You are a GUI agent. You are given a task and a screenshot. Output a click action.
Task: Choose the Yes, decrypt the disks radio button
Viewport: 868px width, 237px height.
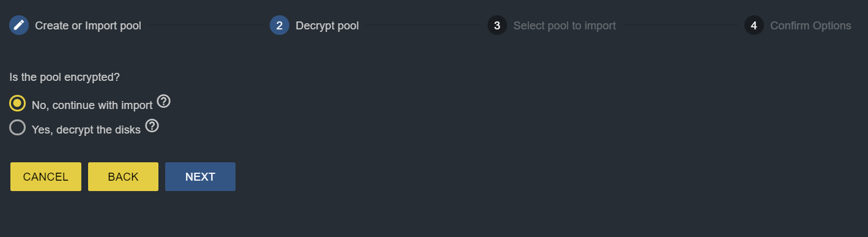(x=18, y=127)
